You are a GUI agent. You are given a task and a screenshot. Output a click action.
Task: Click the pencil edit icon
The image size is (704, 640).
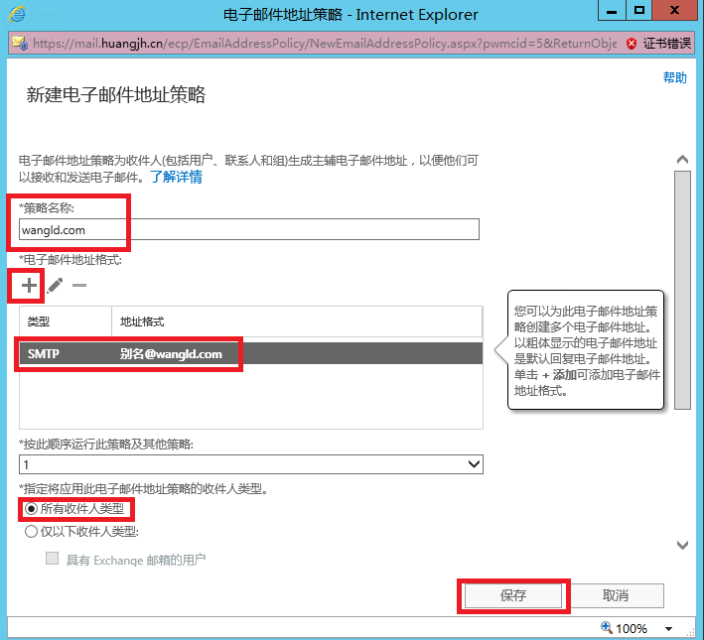pos(55,285)
